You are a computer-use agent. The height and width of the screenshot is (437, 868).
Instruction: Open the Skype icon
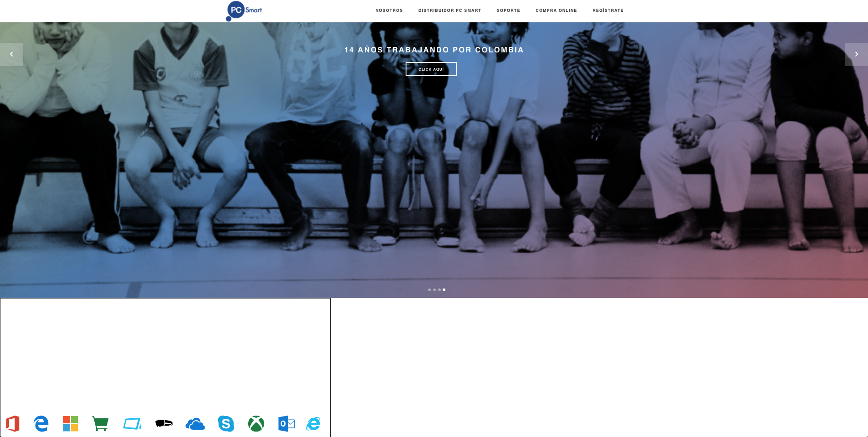point(226,424)
